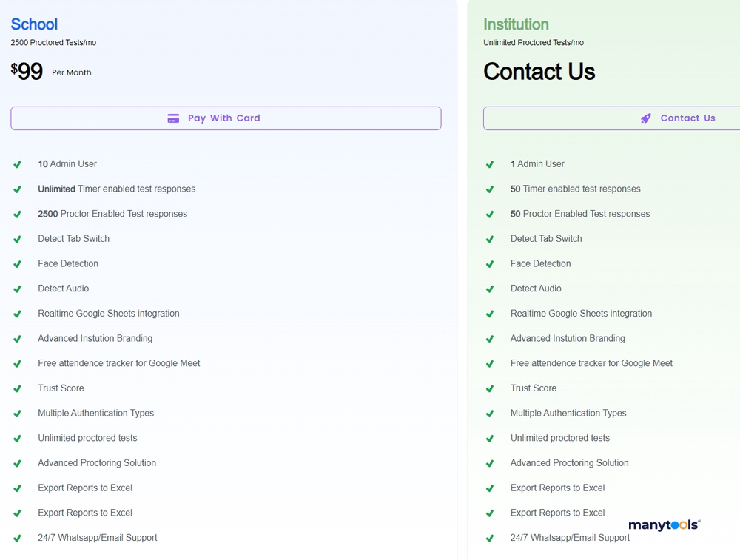Click the checkmark beside 'Unlimited Timer enabled test responses'
The width and height of the screenshot is (740, 560).
(x=18, y=189)
